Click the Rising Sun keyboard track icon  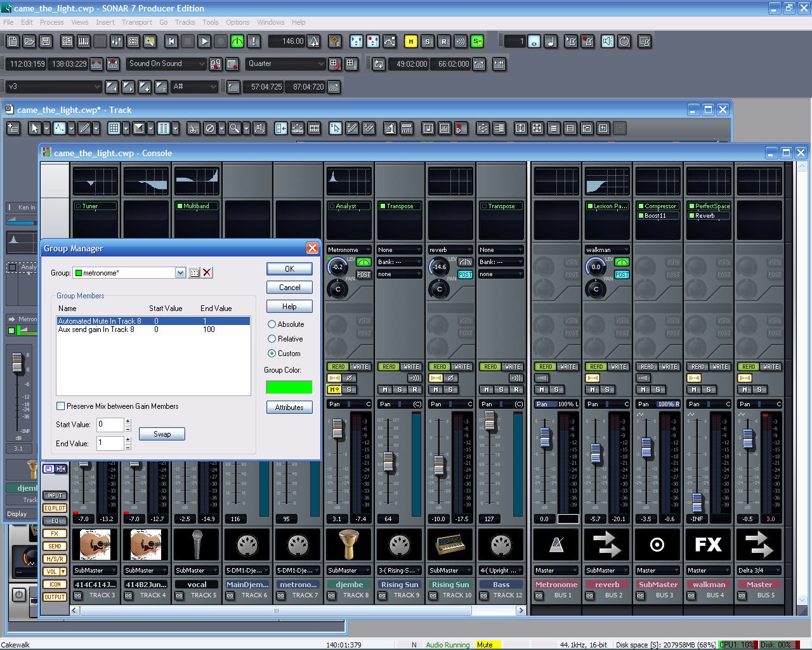pyautogui.click(x=450, y=545)
